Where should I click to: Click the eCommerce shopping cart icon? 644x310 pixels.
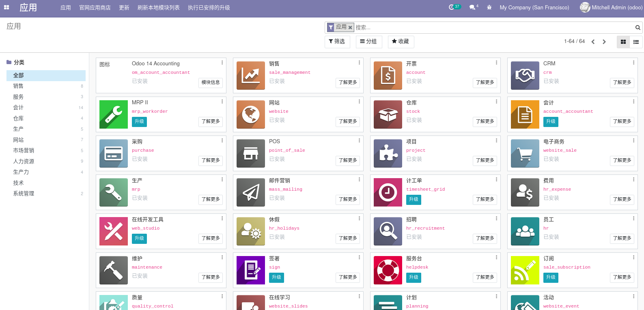click(525, 153)
